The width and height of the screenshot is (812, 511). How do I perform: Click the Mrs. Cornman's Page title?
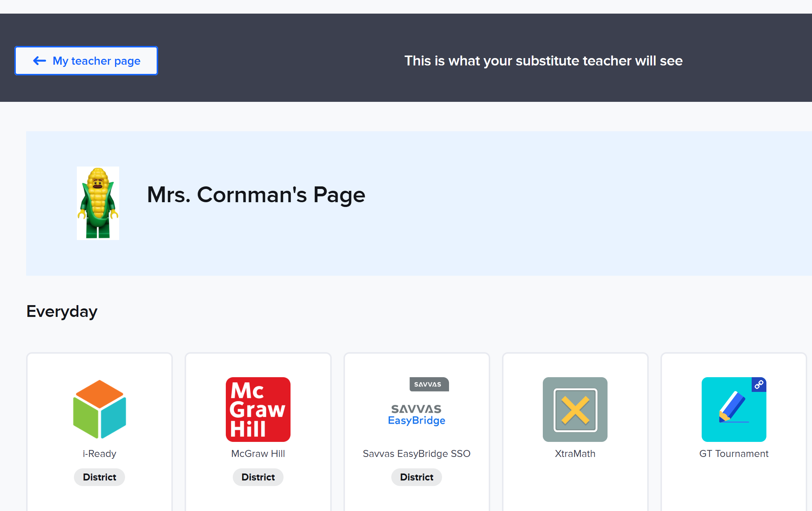click(256, 194)
